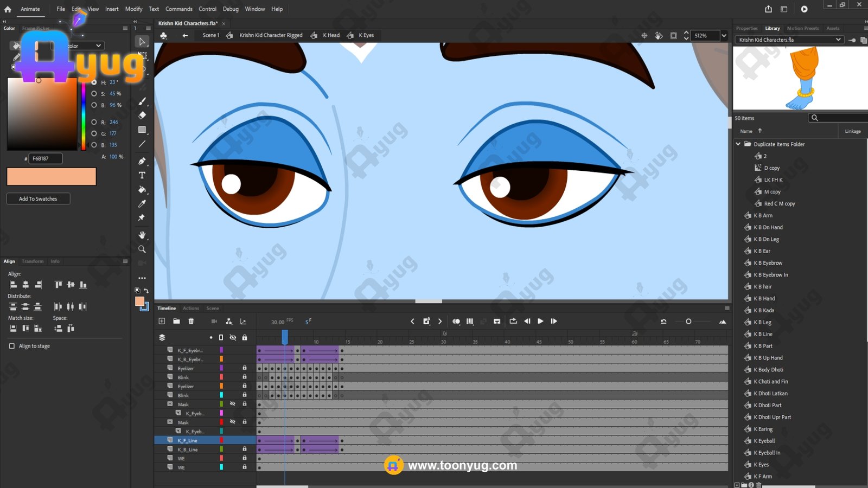Select the Eraser tool
The image size is (868, 488).
click(x=142, y=115)
